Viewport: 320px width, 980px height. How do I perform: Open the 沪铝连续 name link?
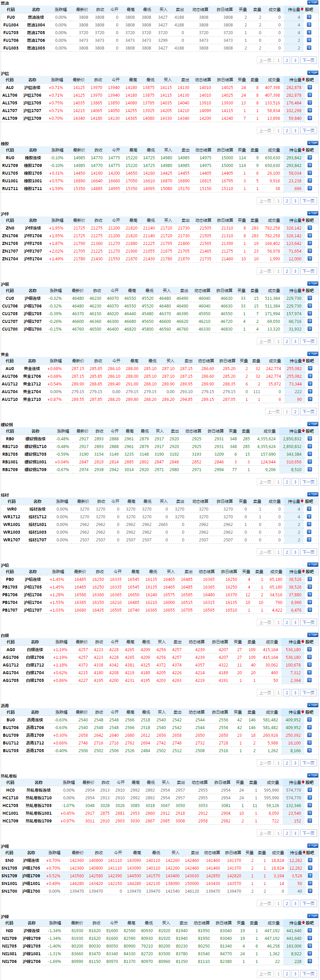click(32, 88)
